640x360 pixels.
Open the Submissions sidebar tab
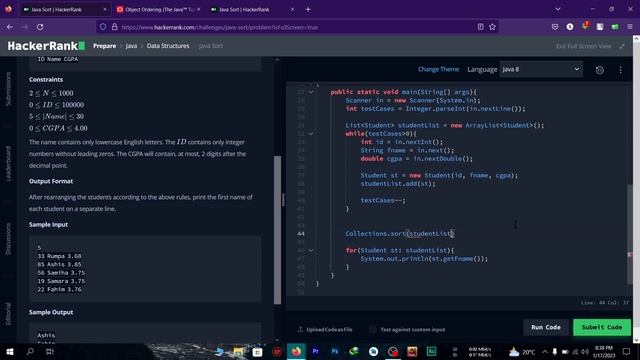(x=8, y=89)
